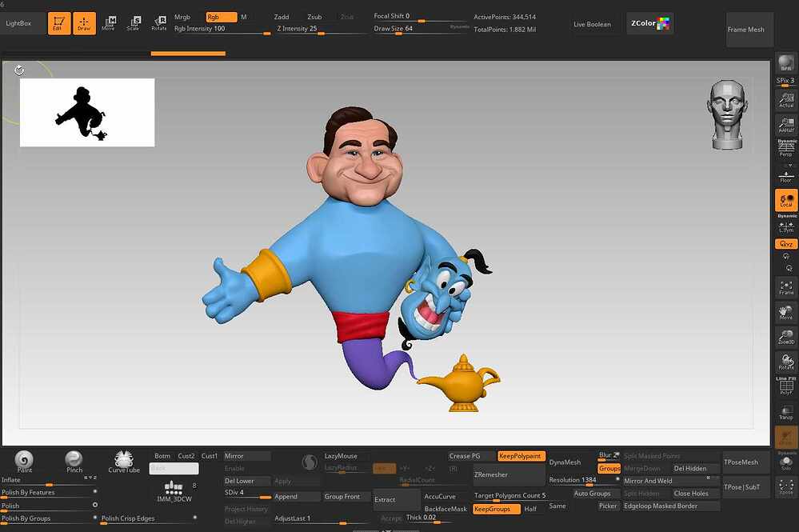Open the ZColor palette icon
The height and width of the screenshot is (532, 799).
pyautogui.click(x=649, y=23)
